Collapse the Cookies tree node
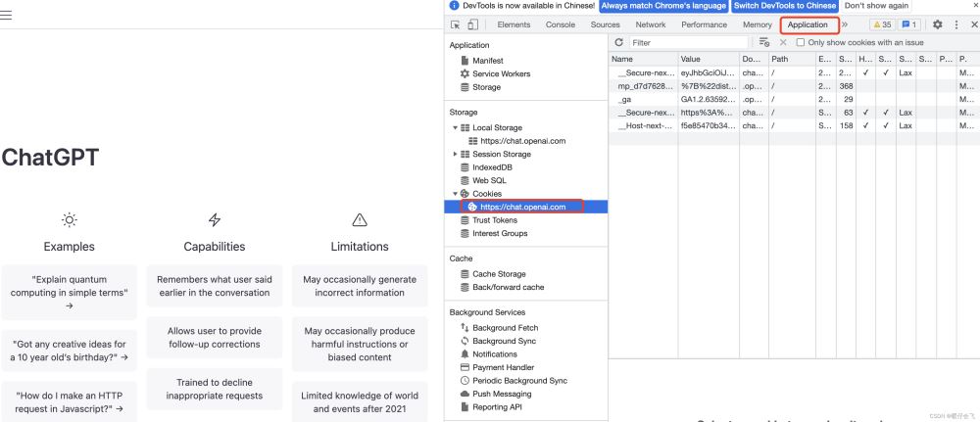 [x=455, y=194]
